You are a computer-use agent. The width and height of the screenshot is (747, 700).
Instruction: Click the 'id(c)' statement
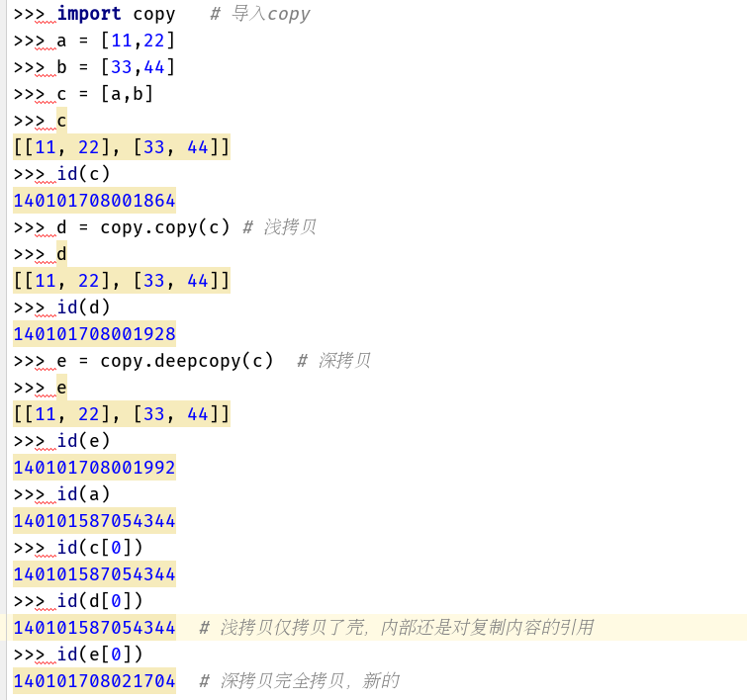(x=83, y=174)
